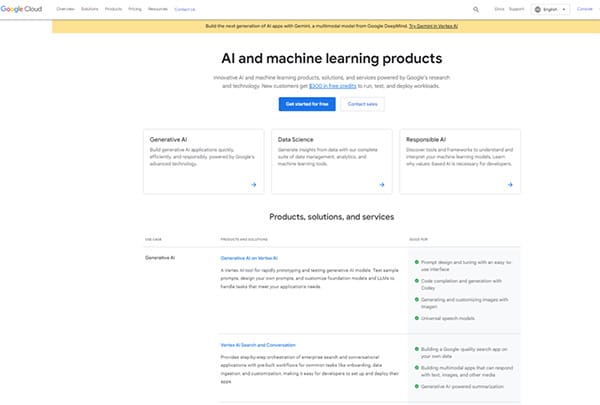The height and width of the screenshot is (405, 600).
Task: Open the Docs link in header
Action: tap(499, 9)
